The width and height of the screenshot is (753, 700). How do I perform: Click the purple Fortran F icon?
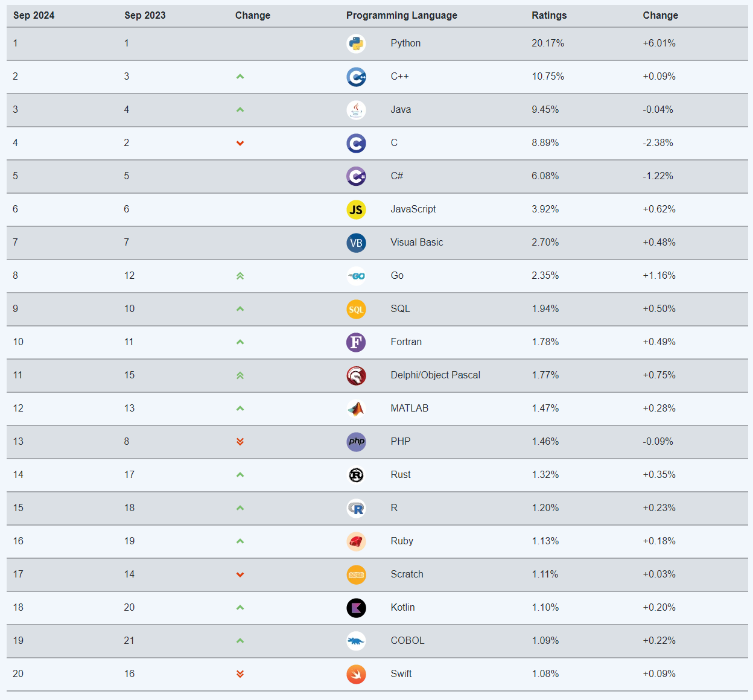356,342
